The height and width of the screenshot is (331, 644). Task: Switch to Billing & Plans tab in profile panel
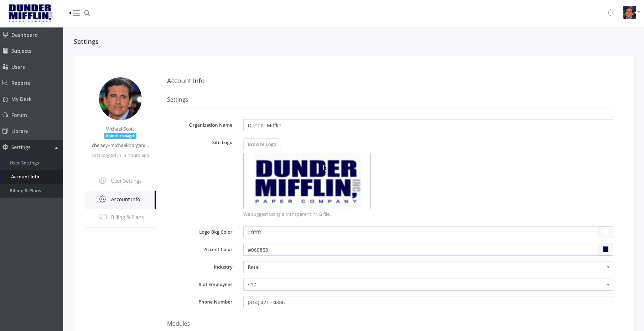pyautogui.click(x=120, y=217)
